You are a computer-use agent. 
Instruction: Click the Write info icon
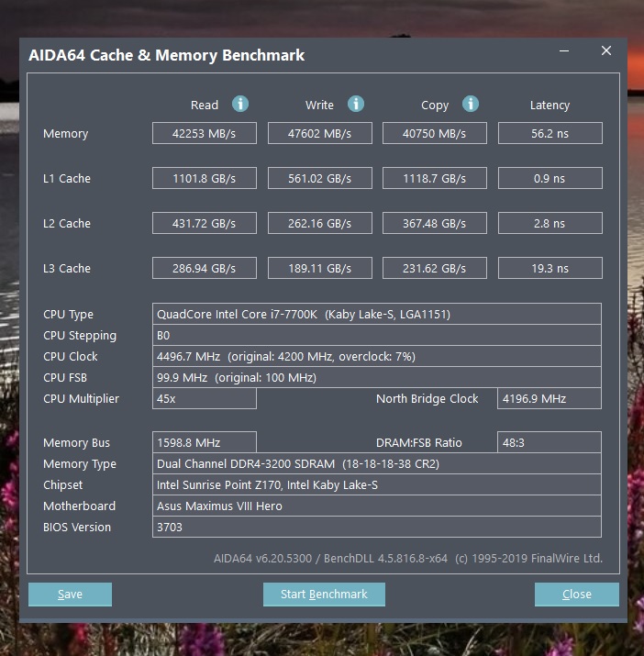356,104
